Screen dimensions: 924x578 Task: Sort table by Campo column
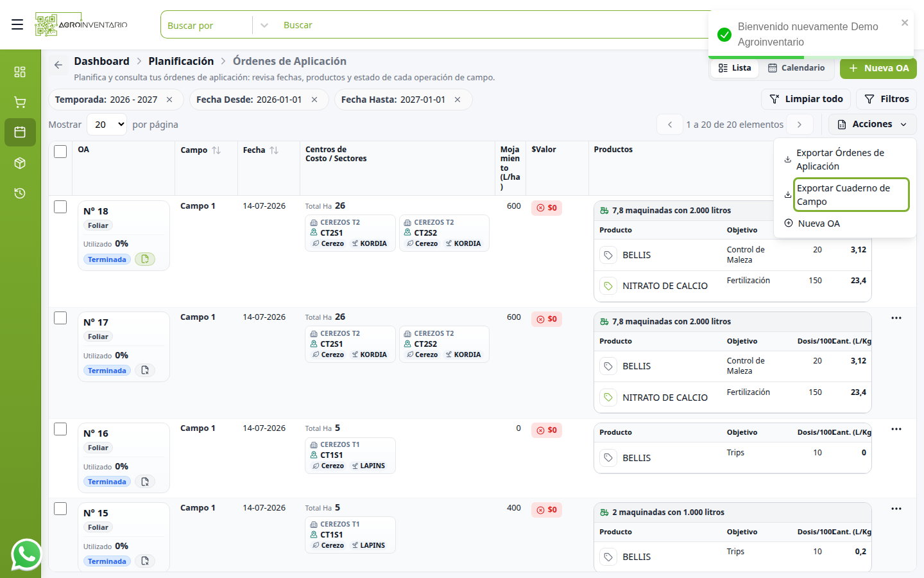(216, 150)
